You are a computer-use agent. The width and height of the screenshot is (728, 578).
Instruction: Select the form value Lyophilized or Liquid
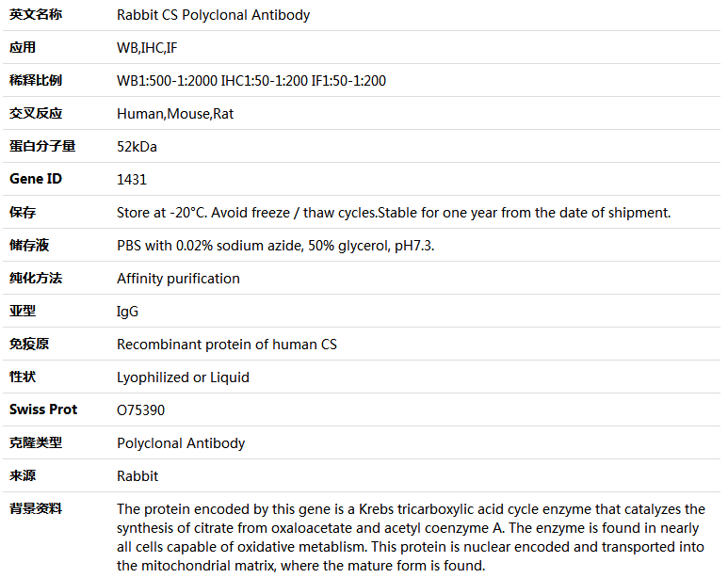(183, 377)
